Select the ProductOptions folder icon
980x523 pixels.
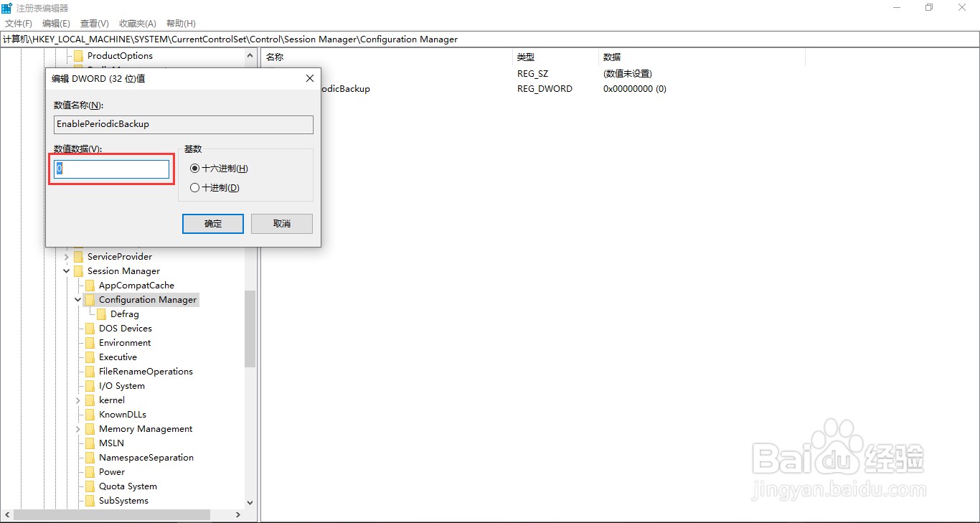tap(78, 56)
